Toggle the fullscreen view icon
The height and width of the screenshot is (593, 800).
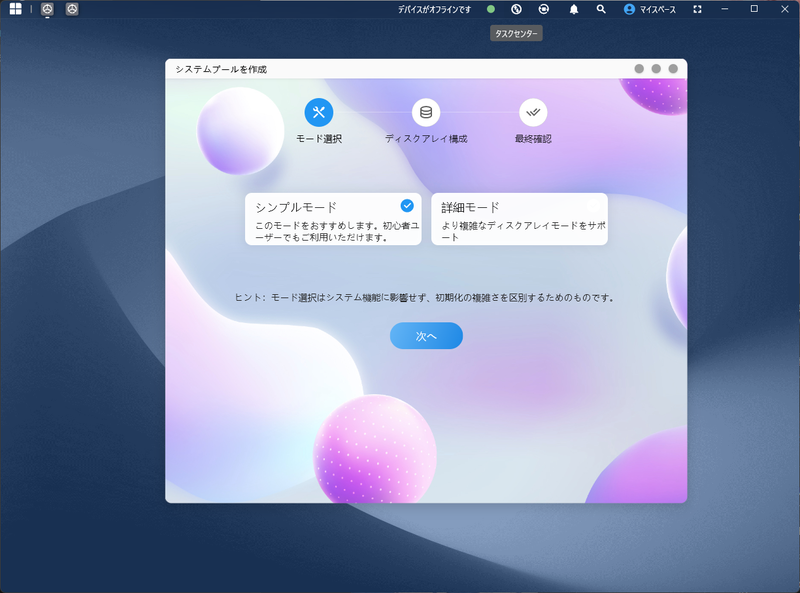point(698,9)
